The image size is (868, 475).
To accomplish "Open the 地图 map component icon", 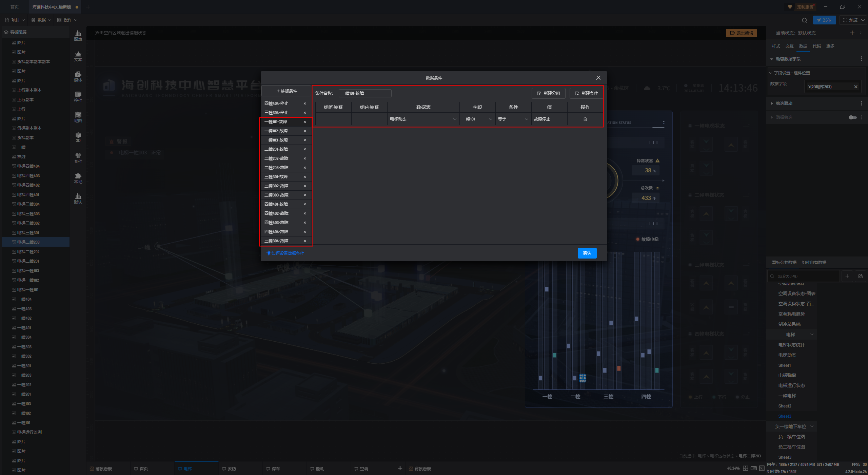I will [78, 117].
